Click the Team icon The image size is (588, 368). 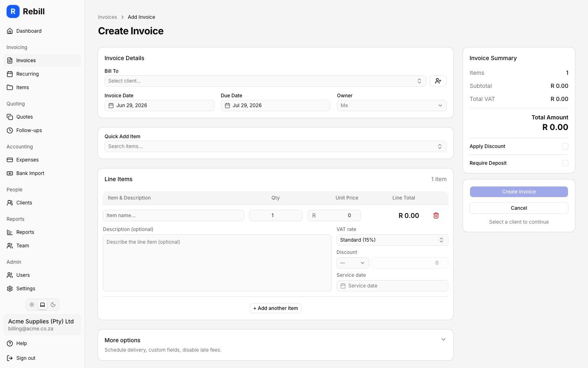10,246
